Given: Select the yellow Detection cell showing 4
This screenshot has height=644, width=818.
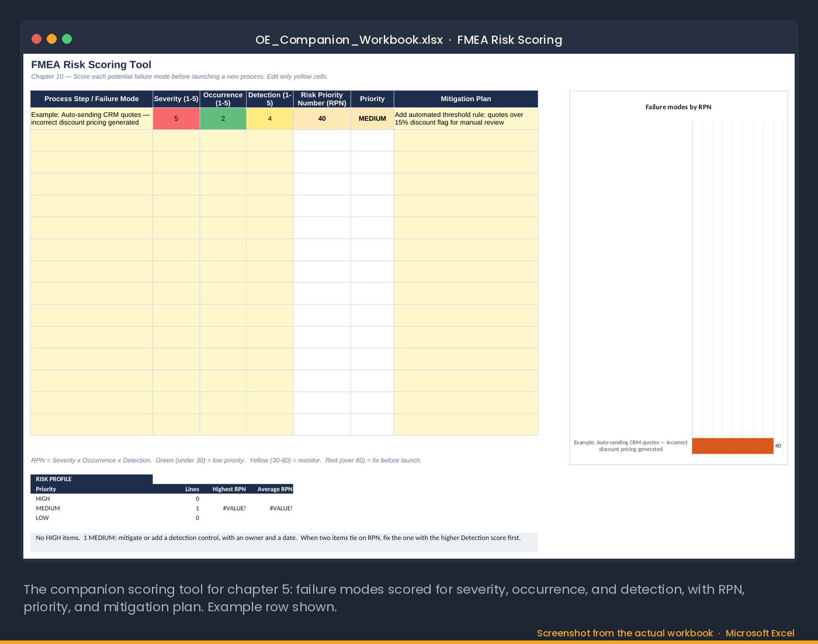Looking at the screenshot, I should tap(270, 119).
